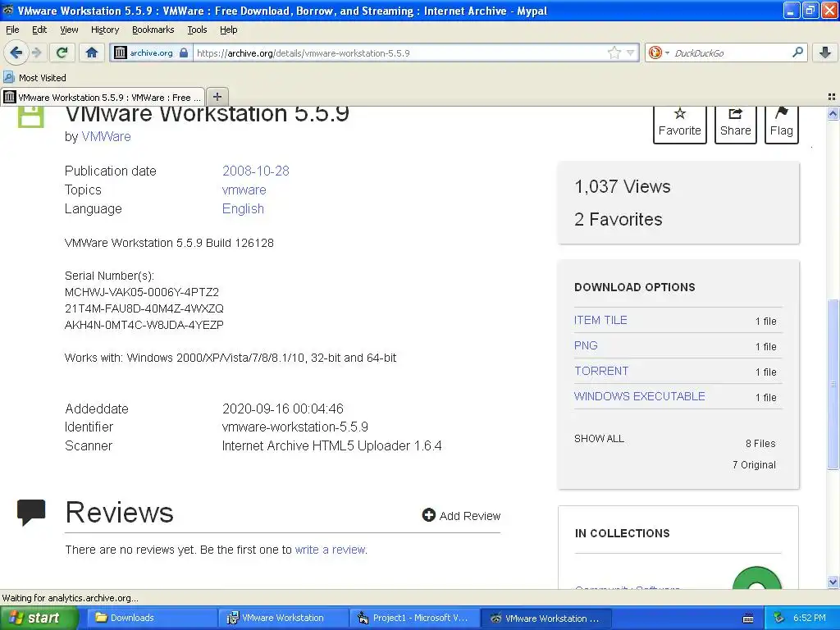Click the padlock security icon
Viewport: 840px width, 630px height.
click(x=184, y=52)
